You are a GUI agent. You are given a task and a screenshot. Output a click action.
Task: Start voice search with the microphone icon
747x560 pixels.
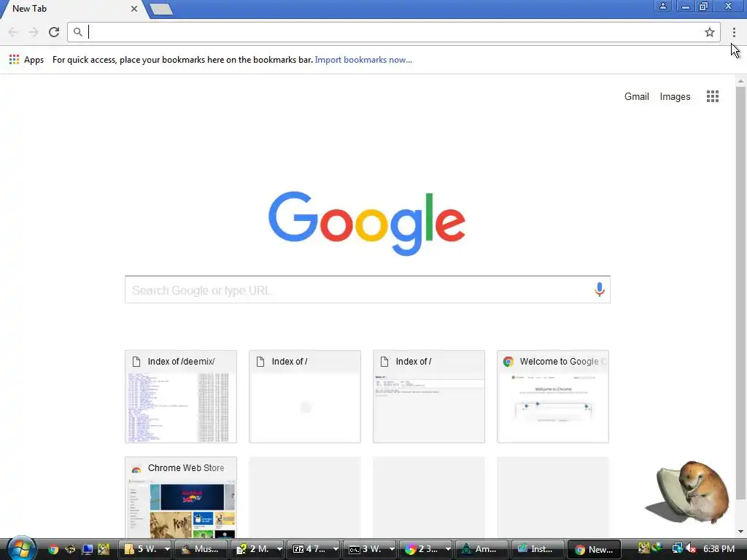600,289
